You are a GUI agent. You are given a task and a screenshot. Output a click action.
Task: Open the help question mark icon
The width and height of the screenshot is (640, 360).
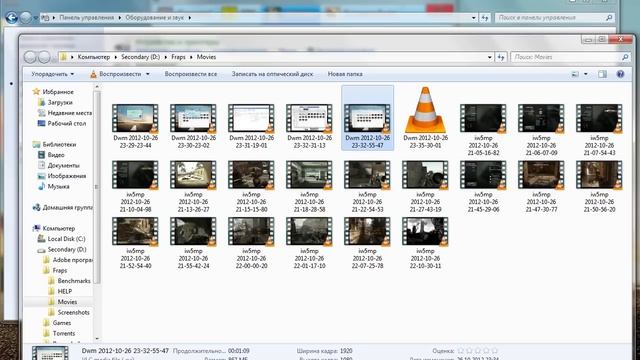click(620, 74)
